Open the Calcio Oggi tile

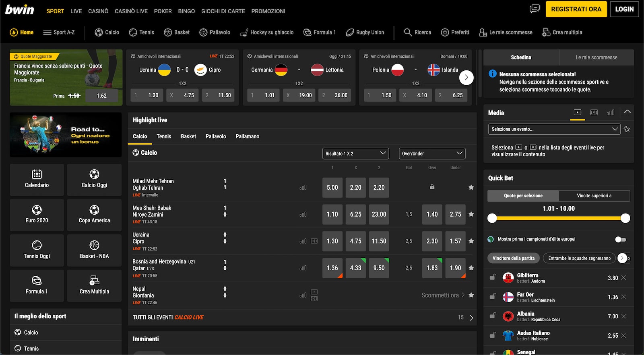click(94, 179)
